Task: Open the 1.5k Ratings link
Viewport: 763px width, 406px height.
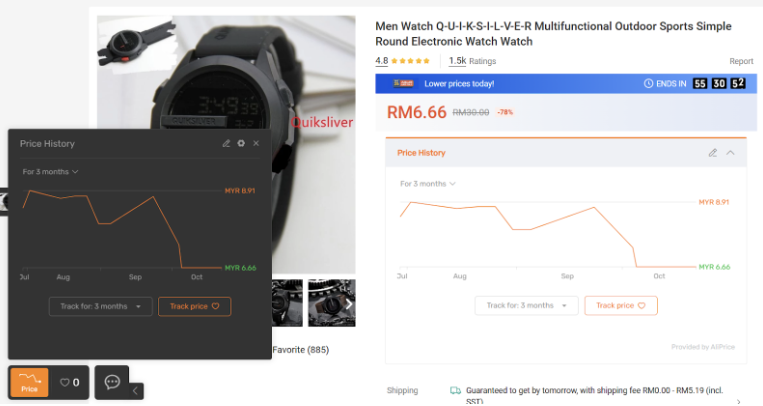Action: click(x=473, y=61)
